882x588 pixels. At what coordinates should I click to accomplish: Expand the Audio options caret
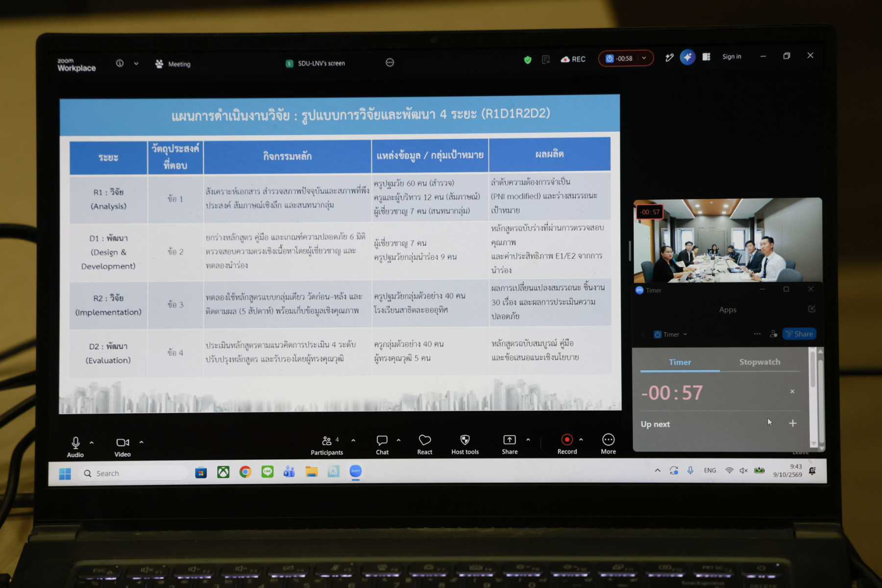[x=92, y=442]
